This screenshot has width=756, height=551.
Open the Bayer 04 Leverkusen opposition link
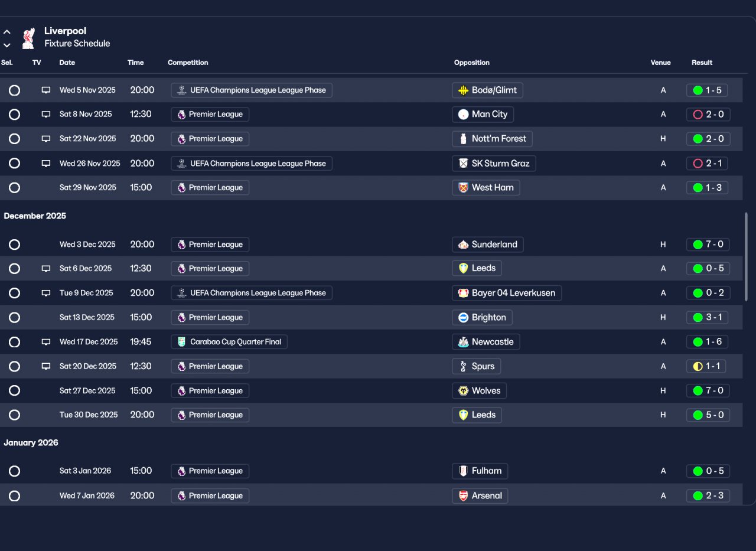coord(507,293)
